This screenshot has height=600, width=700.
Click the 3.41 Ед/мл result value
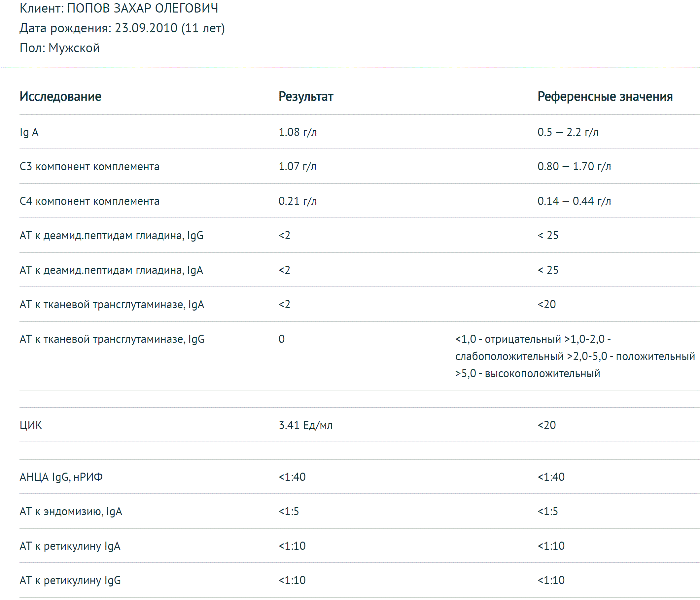click(305, 425)
